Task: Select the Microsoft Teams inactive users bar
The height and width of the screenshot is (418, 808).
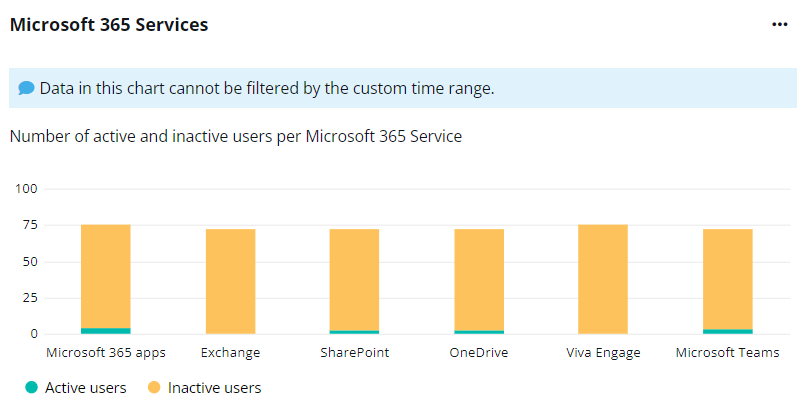Action: coord(728,279)
